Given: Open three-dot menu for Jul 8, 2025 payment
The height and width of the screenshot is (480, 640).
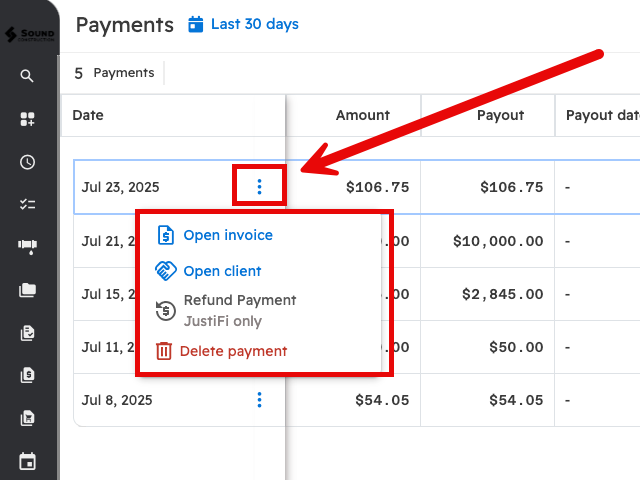Looking at the screenshot, I should (259, 400).
